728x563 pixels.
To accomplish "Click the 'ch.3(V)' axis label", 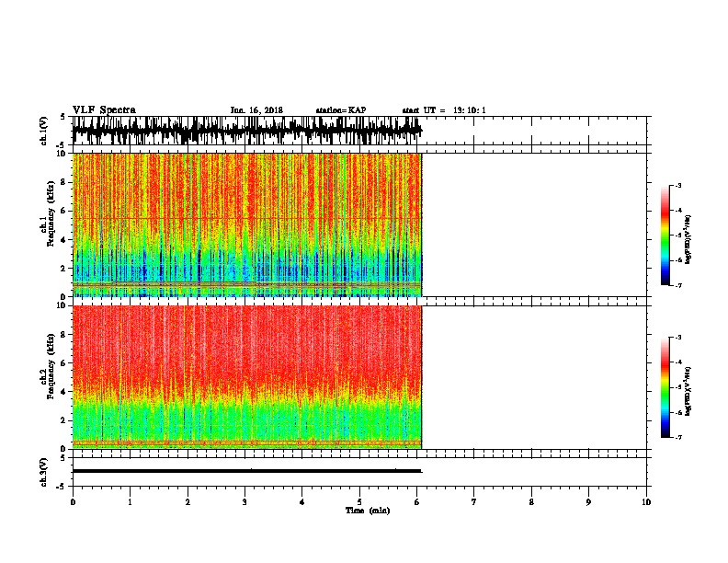I will (44, 472).
